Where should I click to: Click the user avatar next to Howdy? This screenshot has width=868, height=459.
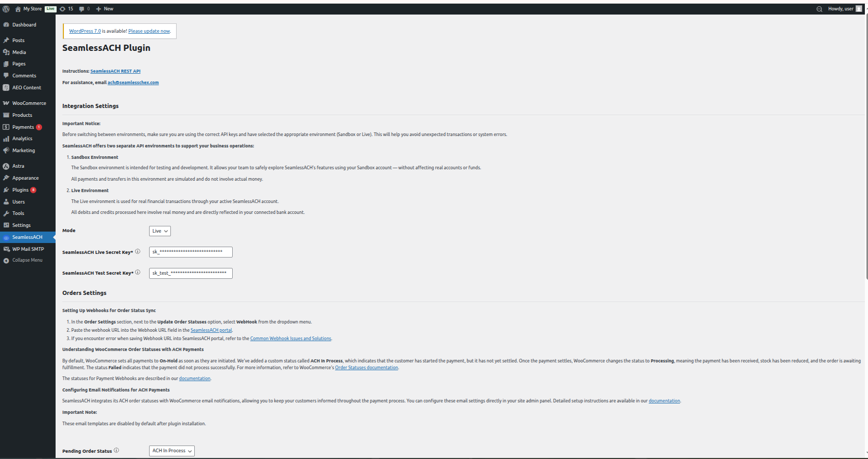[859, 9]
